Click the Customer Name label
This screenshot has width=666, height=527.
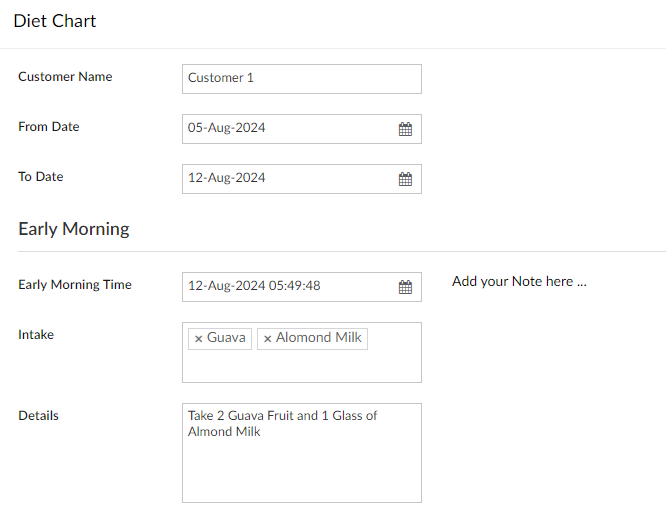point(65,77)
